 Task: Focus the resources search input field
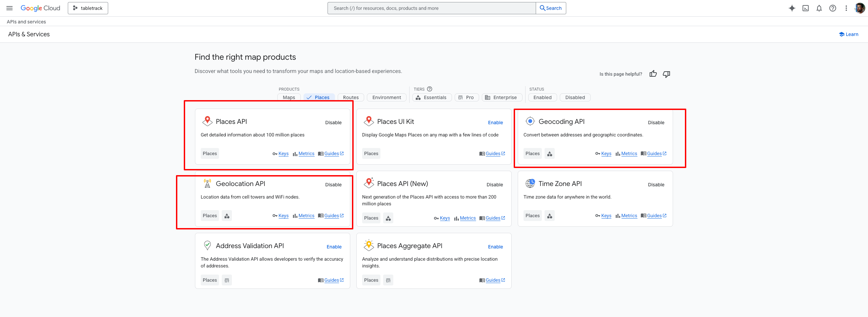432,8
